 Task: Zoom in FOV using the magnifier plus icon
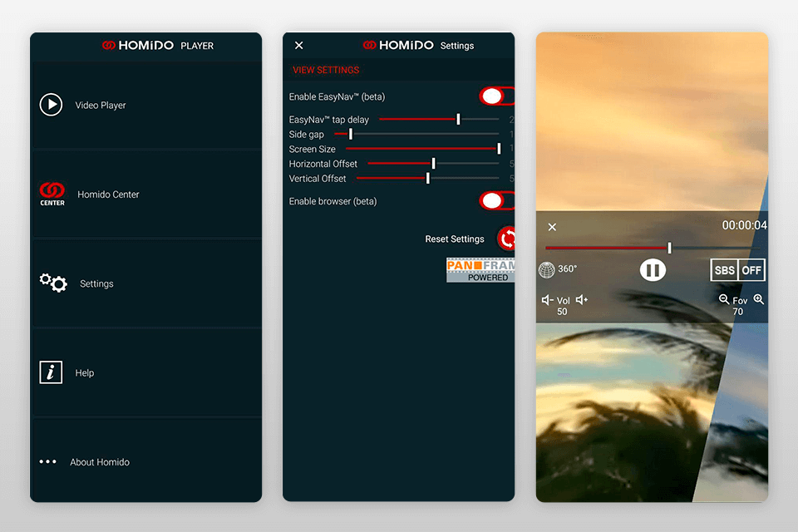click(758, 299)
